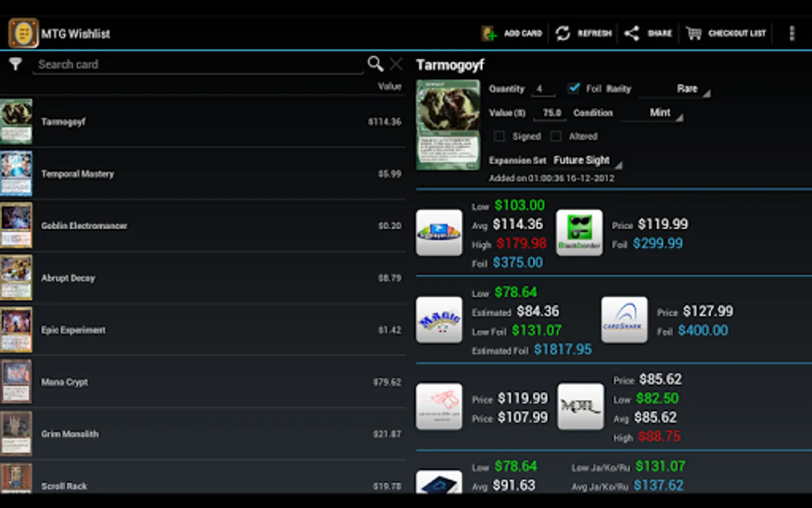This screenshot has height=508, width=812.
Task: Click the Add Card icon
Action: point(489,33)
